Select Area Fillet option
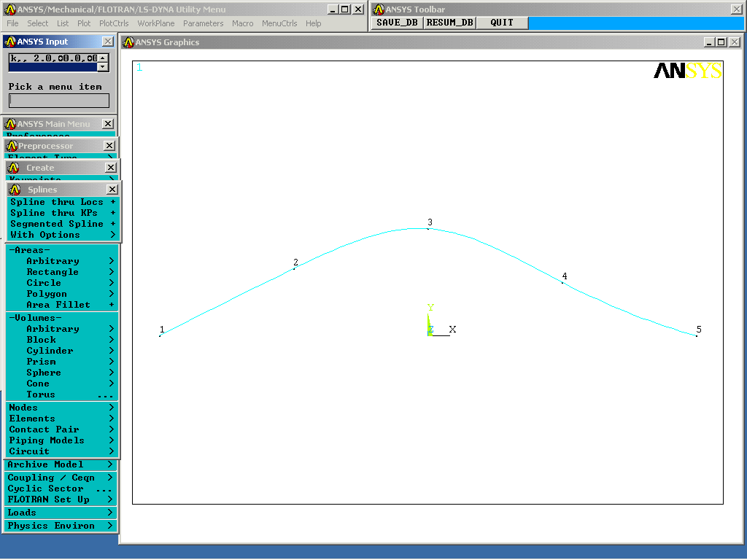Viewport: 747px width, 560px height. click(62, 305)
